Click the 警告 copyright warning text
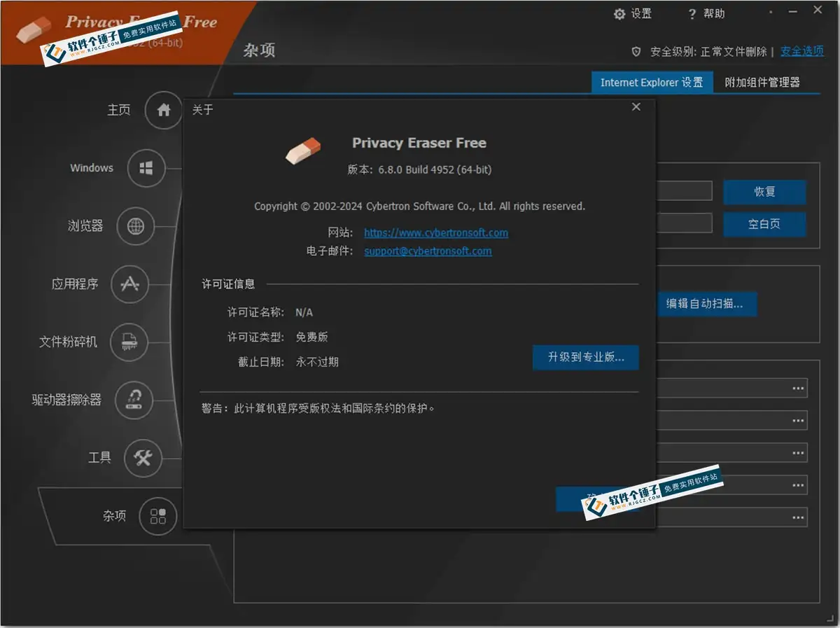The image size is (840, 628). (x=318, y=407)
